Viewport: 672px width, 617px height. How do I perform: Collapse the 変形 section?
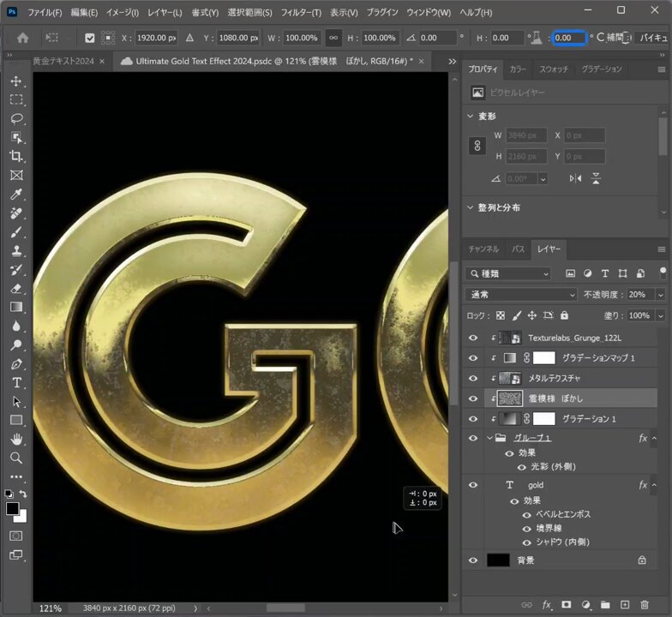(470, 117)
